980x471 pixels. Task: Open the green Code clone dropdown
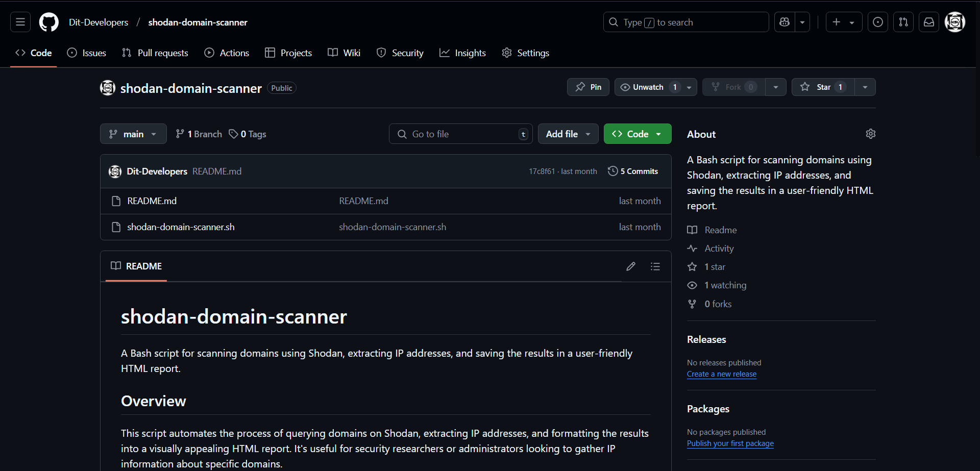(x=637, y=134)
